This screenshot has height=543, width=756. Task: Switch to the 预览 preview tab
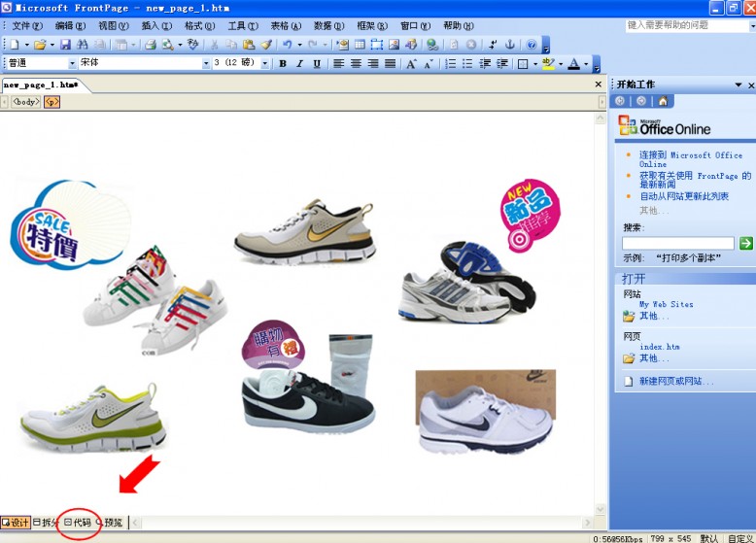pos(110,523)
